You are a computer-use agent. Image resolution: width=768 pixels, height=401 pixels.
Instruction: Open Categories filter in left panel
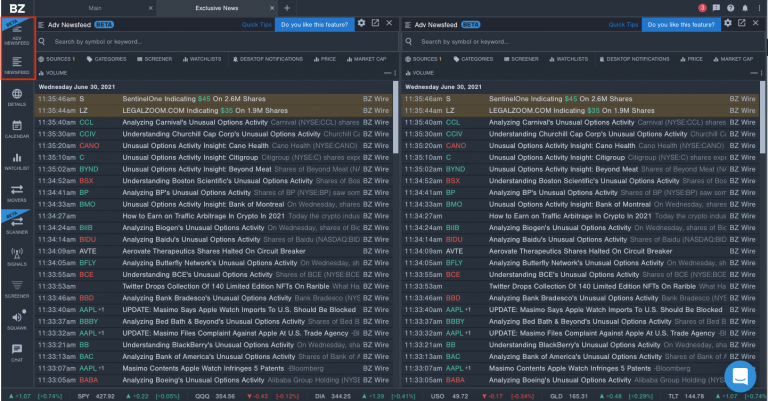pos(107,59)
